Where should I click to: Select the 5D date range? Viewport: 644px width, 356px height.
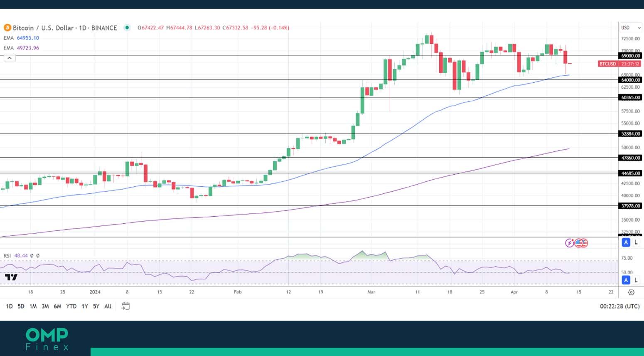coord(21,306)
